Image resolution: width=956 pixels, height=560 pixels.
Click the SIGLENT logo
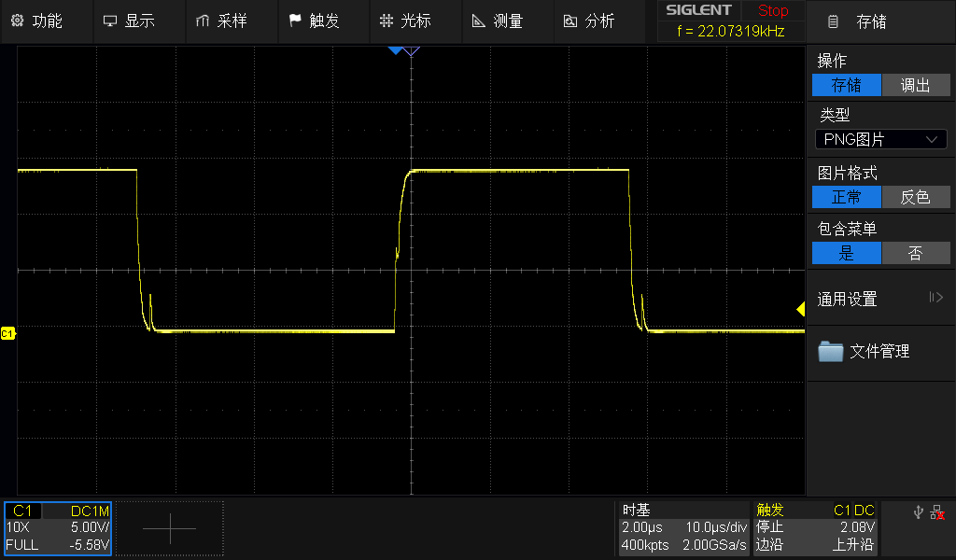[698, 10]
